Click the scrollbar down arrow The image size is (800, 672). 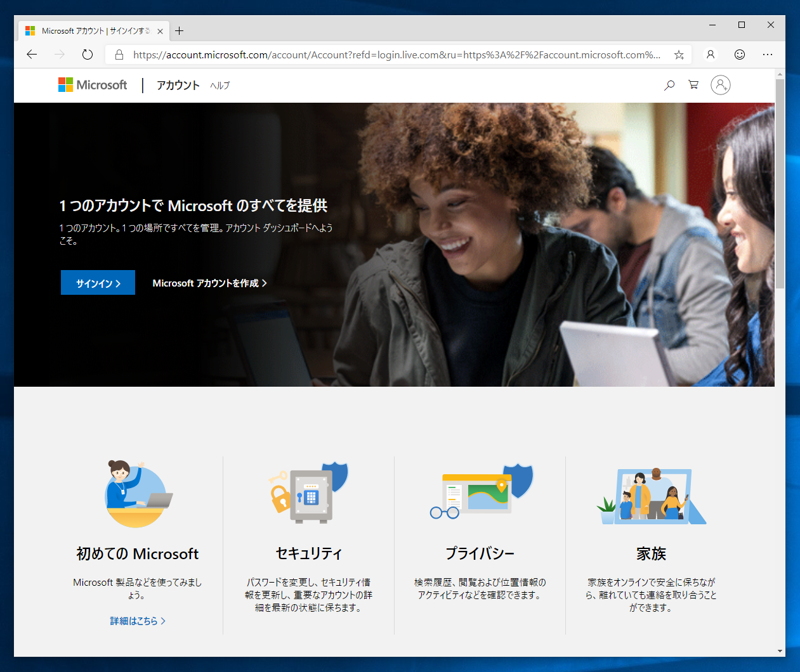point(780,651)
